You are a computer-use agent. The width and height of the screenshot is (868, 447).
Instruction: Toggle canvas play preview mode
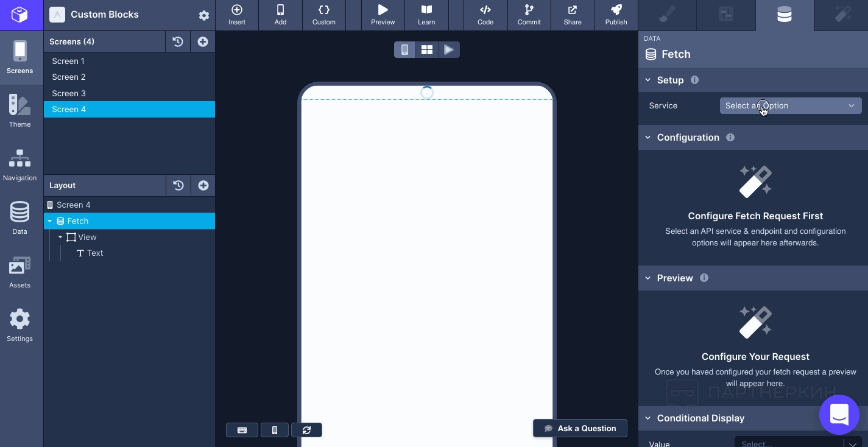(x=449, y=50)
